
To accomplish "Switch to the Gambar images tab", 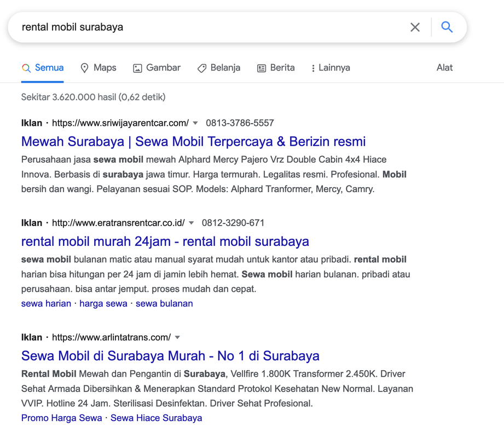I will pos(157,68).
